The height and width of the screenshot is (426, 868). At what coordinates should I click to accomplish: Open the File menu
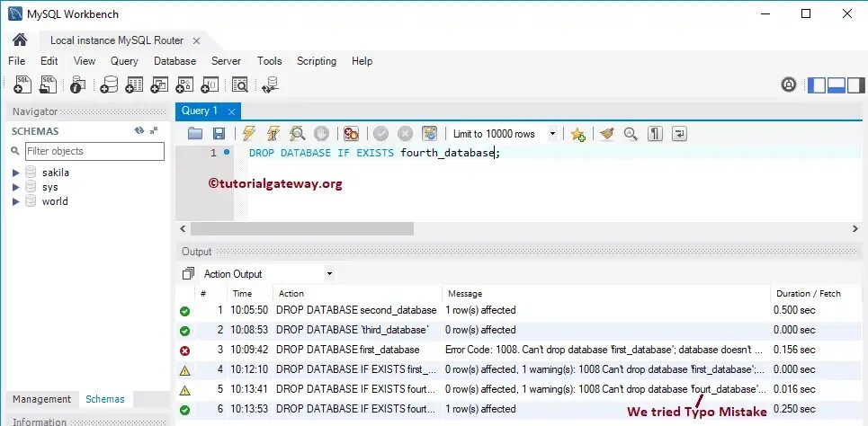coord(16,61)
